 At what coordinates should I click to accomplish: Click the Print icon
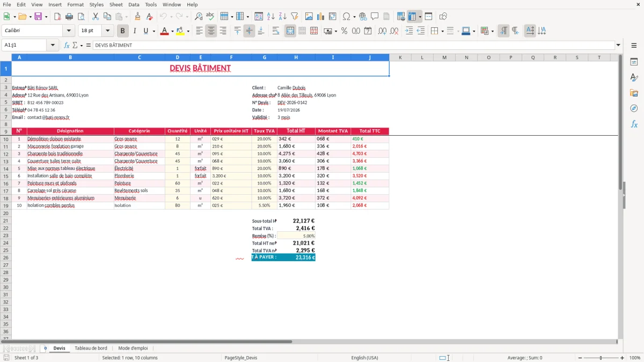click(69, 17)
